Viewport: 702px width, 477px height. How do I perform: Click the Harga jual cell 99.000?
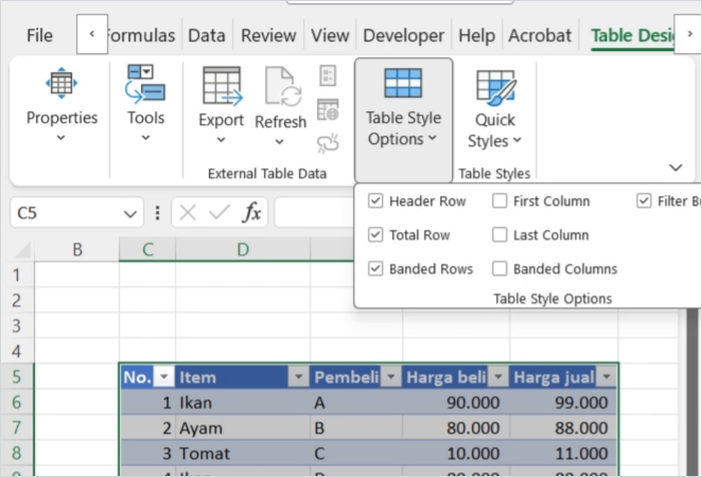click(x=564, y=402)
